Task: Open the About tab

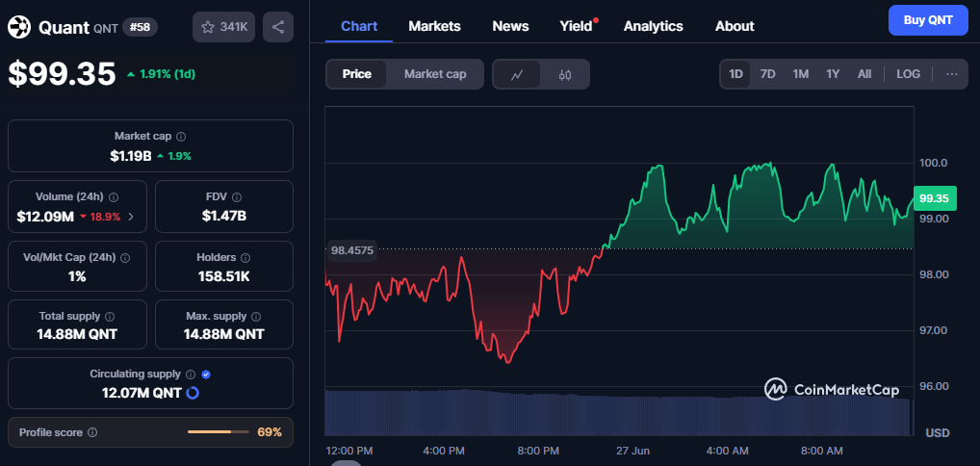Action: coord(735,26)
